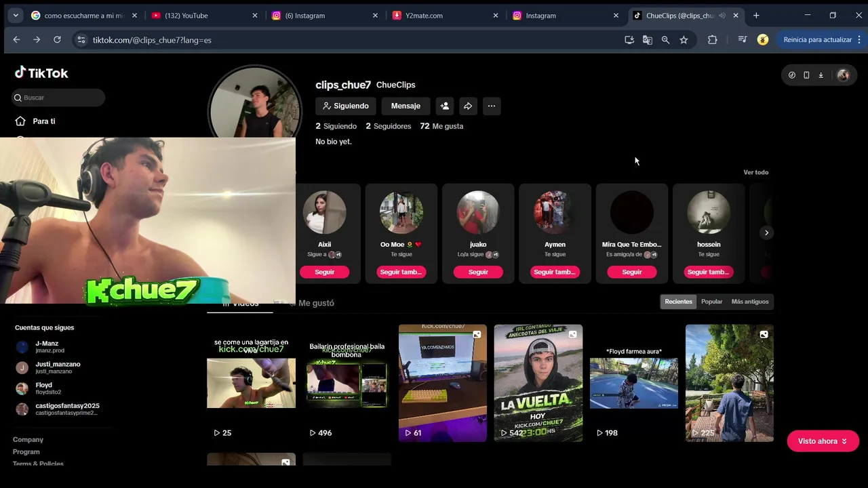Follow back Aymen
The image size is (868, 488).
coord(555,272)
